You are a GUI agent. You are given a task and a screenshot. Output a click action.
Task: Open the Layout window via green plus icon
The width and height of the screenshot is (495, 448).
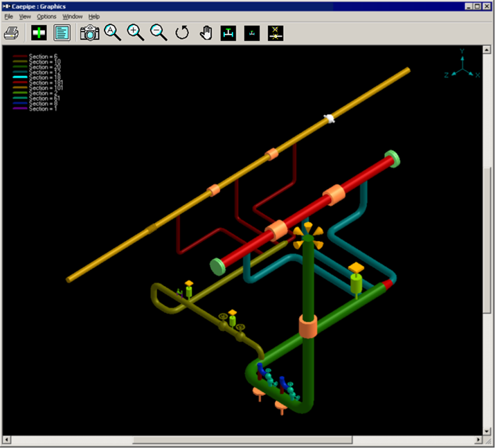click(x=39, y=33)
